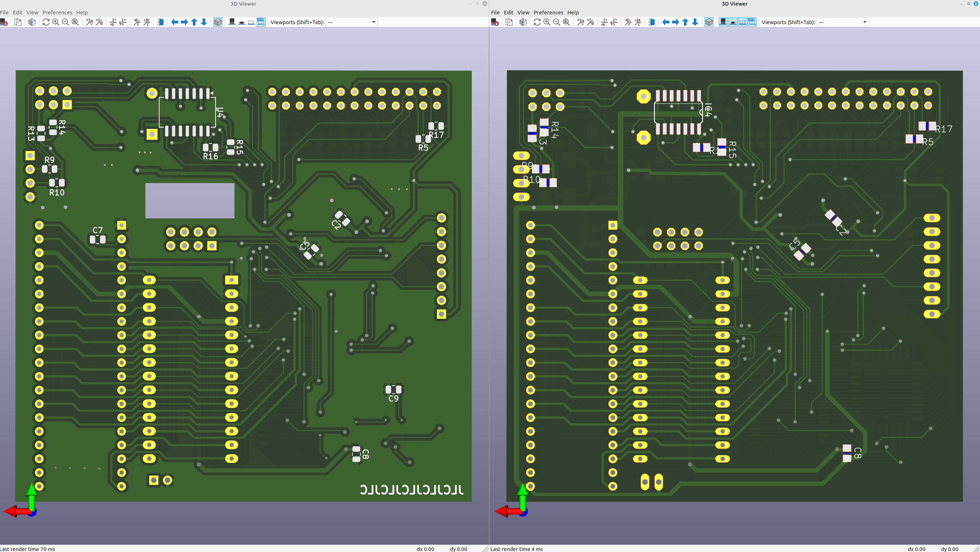Click zoom to fit in right viewer
Screen dimensions: 980x552
pyautogui.click(x=566, y=22)
